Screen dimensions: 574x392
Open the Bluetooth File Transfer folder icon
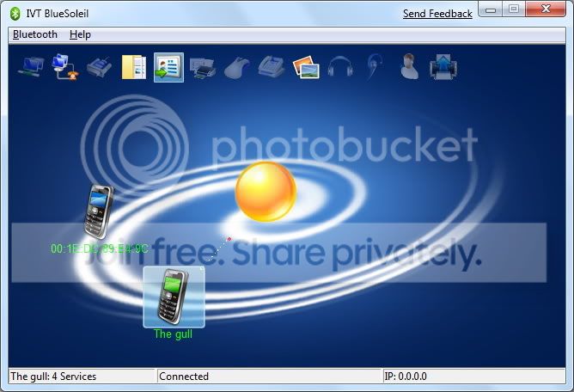(x=133, y=67)
